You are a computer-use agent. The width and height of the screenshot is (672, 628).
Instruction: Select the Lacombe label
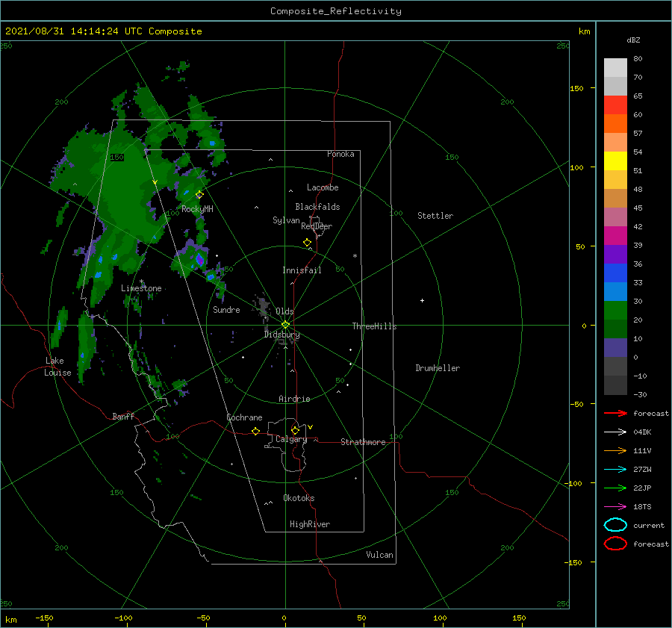[x=323, y=187]
